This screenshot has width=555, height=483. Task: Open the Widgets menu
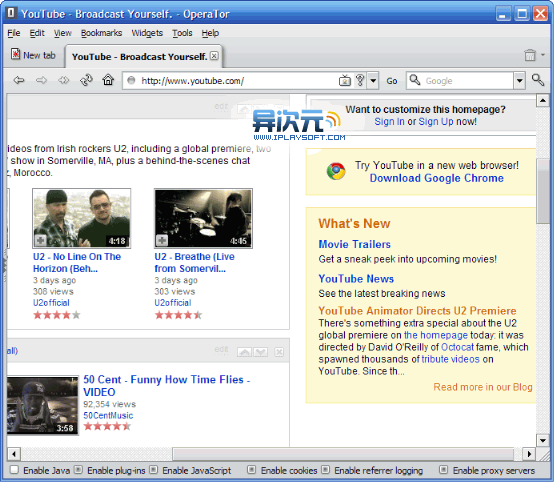(147, 33)
